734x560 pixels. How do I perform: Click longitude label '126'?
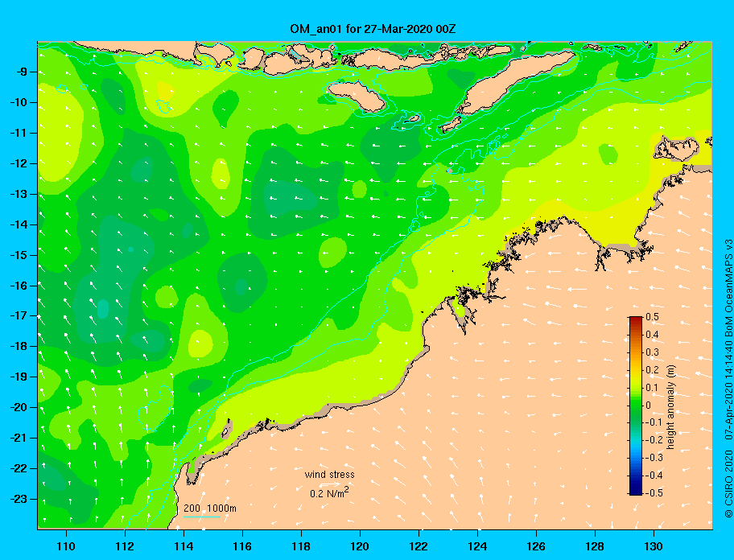pos(536,546)
